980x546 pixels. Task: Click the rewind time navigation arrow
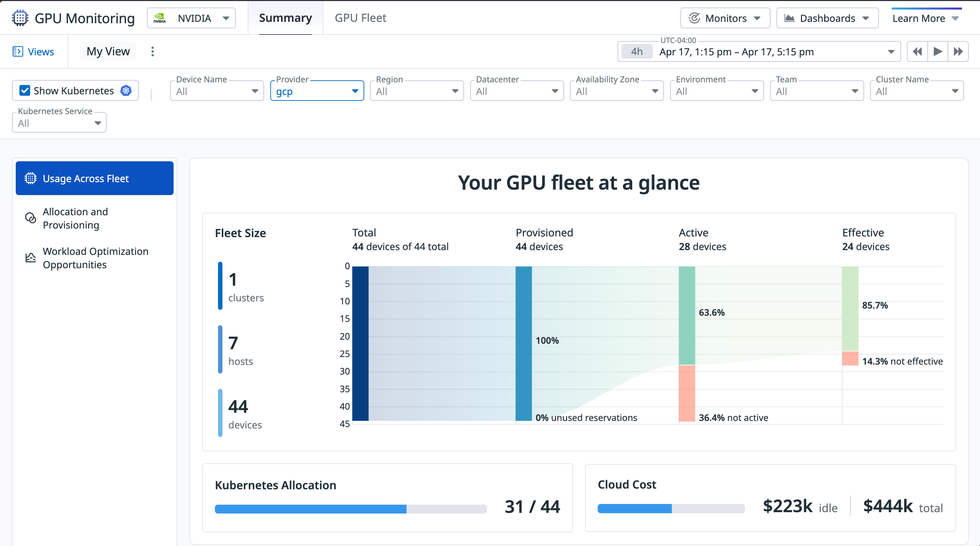pos(917,51)
